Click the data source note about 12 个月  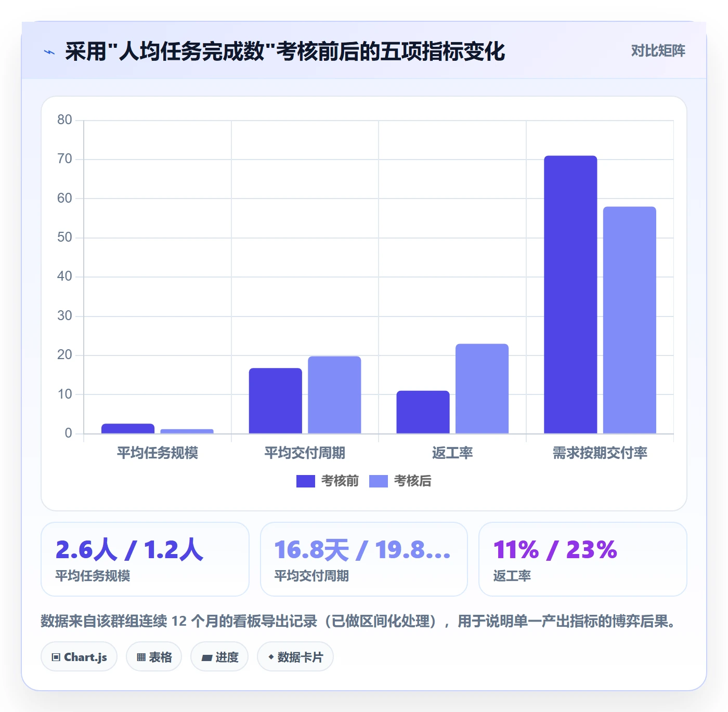pyautogui.click(x=360, y=621)
